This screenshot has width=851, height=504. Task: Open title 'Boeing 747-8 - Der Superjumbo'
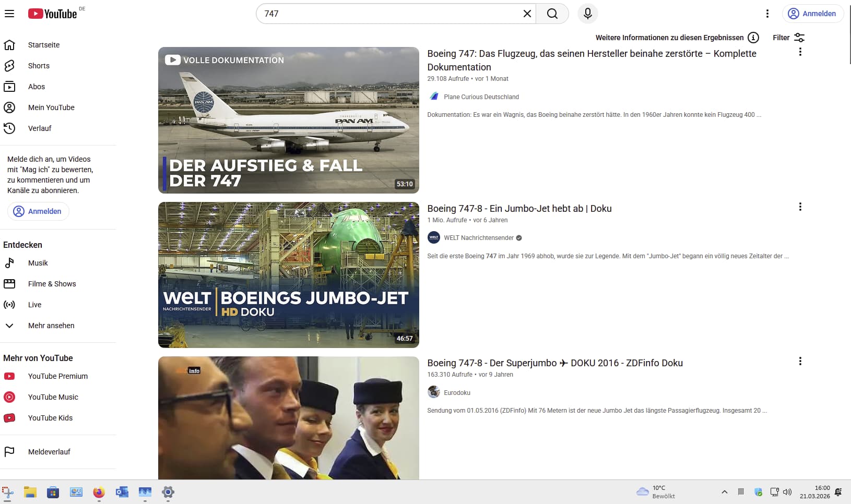click(x=555, y=363)
